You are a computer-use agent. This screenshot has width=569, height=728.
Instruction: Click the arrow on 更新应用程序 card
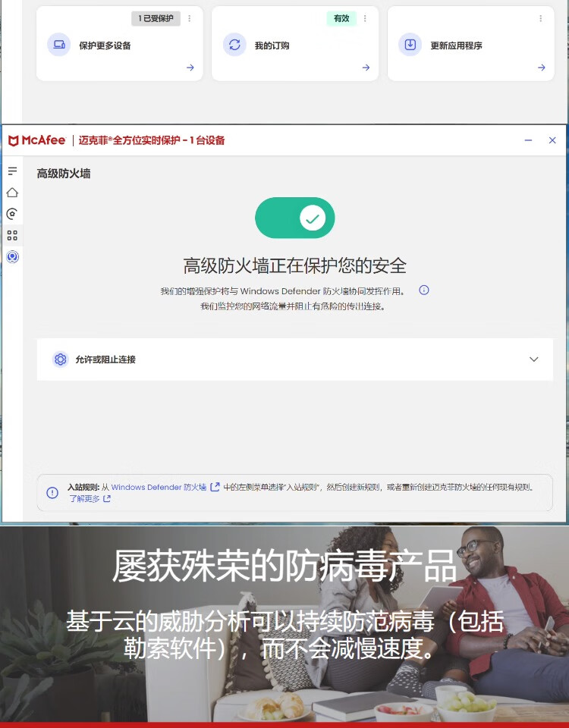[542, 67]
